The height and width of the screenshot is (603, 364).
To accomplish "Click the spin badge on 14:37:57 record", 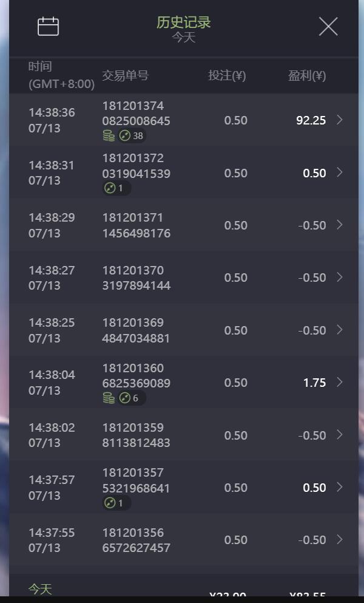I will pos(116,503).
